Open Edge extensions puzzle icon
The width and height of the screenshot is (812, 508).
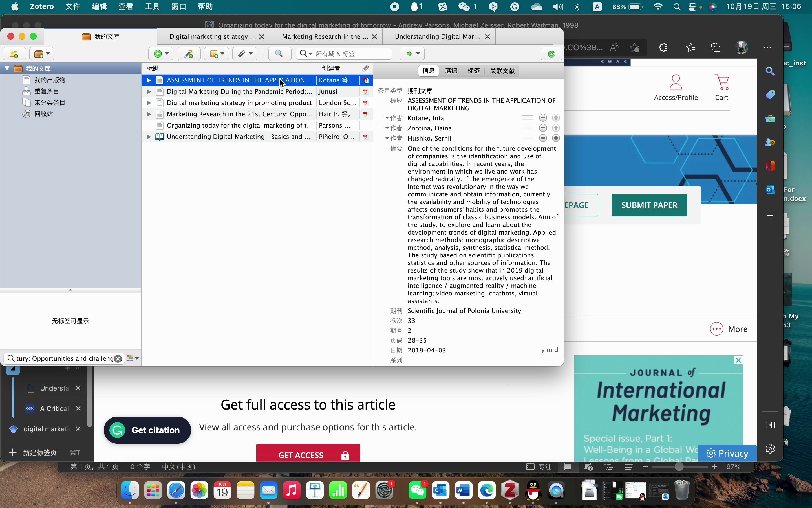(663, 48)
